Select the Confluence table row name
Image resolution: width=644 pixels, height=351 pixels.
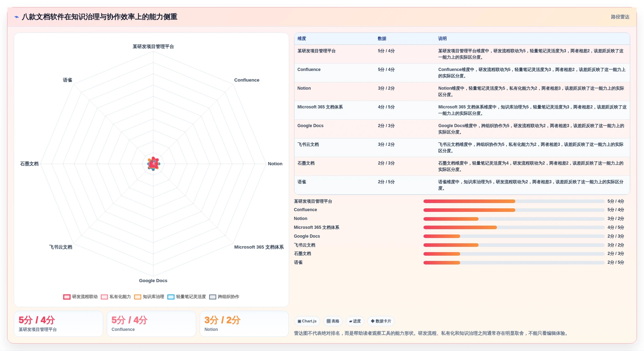point(309,70)
